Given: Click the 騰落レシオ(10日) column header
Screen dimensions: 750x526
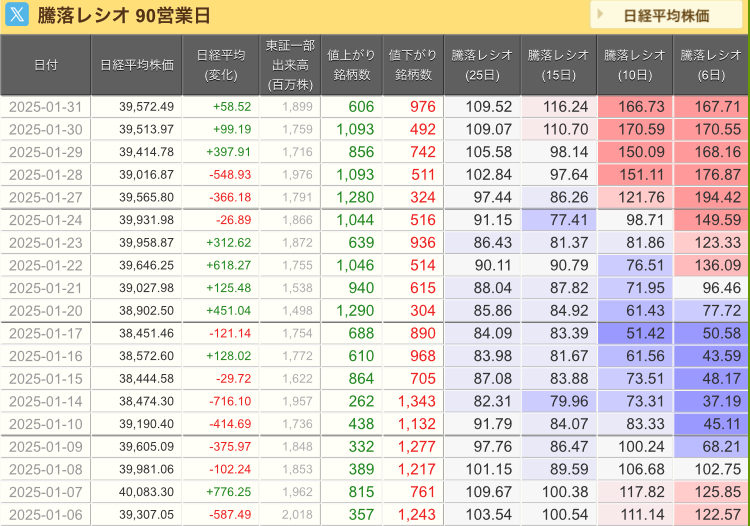Looking at the screenshot, I should 635,65.
